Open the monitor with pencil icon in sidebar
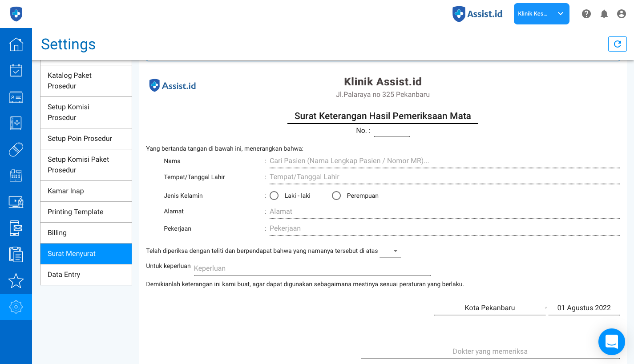The width and height of the screenshot is (634, 364). (16, 202)
